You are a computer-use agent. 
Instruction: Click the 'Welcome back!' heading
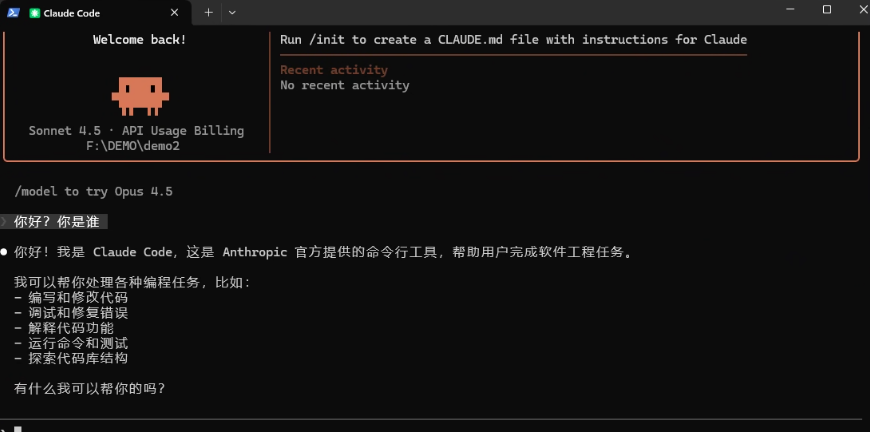click(140, 40)
